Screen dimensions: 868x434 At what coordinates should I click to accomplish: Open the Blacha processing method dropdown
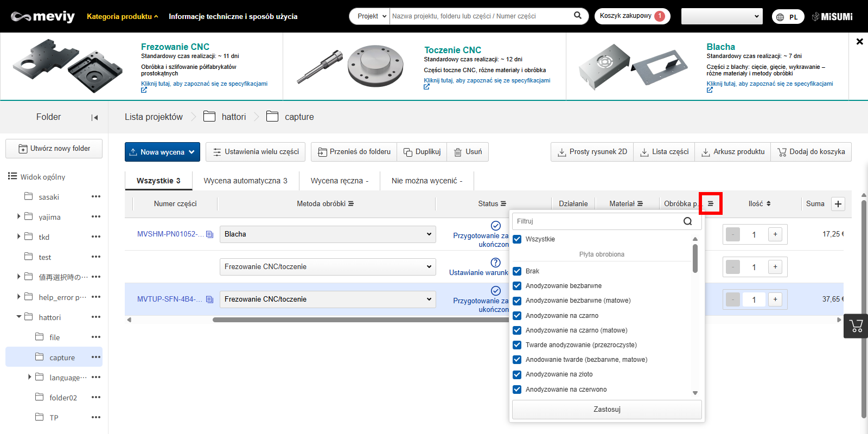point(327,234)
